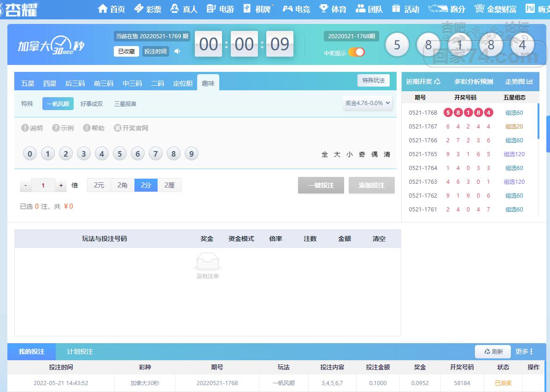Pick number ball 0

click(30, 153)
